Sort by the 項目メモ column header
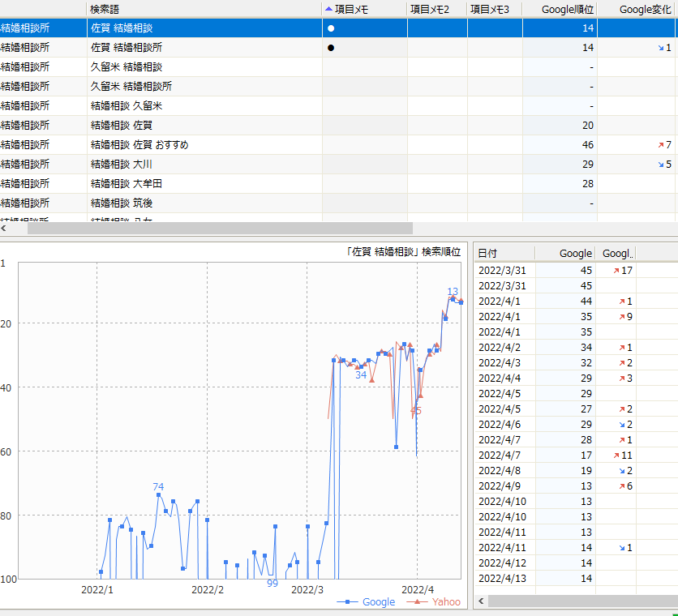678x616 pixels. (x=364, y=9)
